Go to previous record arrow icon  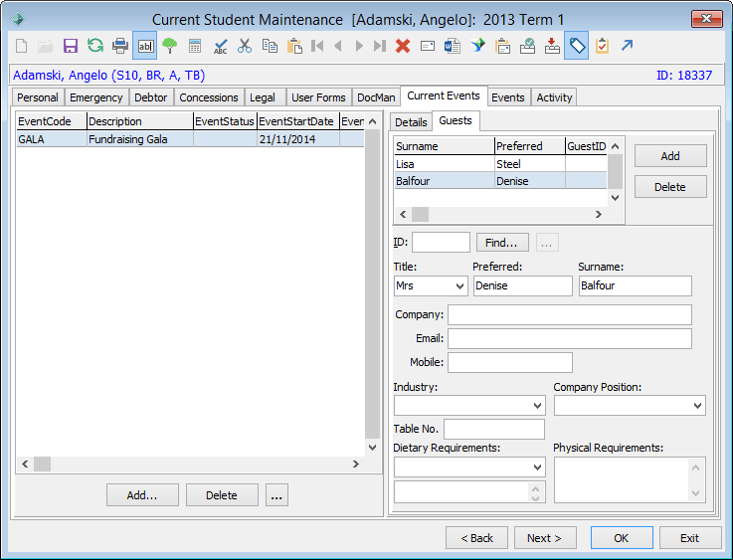[338, 46]
